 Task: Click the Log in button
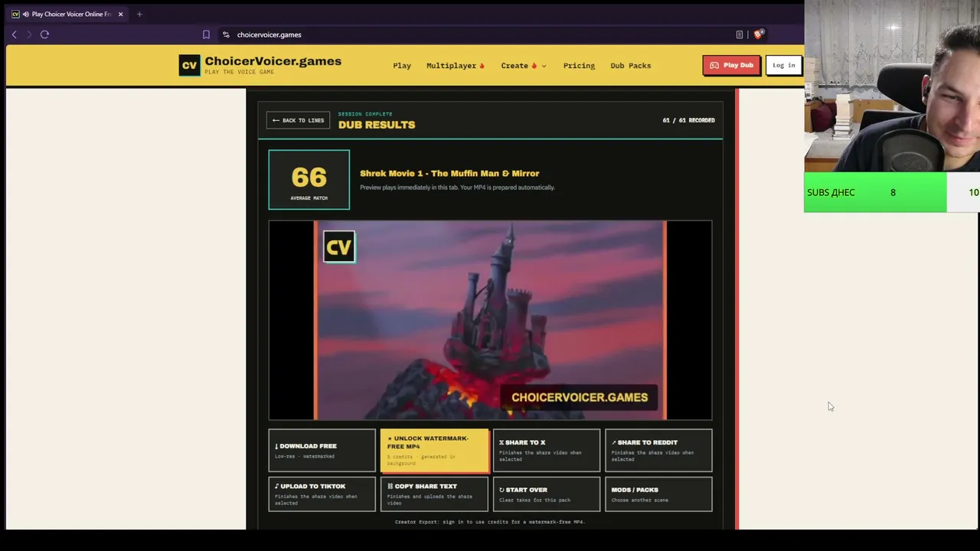pos(784,65)
